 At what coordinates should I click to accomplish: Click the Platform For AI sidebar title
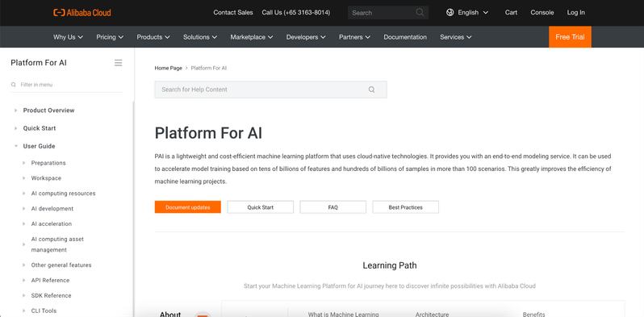point(39,63)
